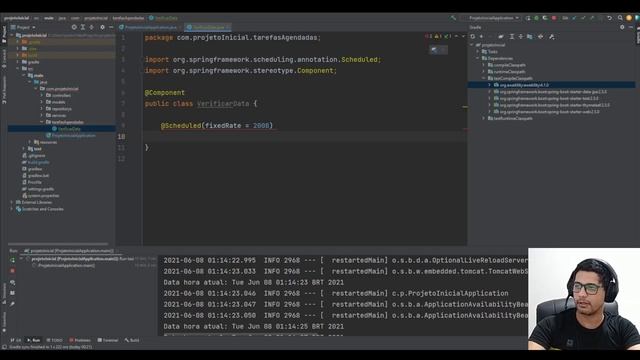Open the Run tool window tab
Image resolution: width=640 pixels, height=360 pixels.
coord(33,340)
